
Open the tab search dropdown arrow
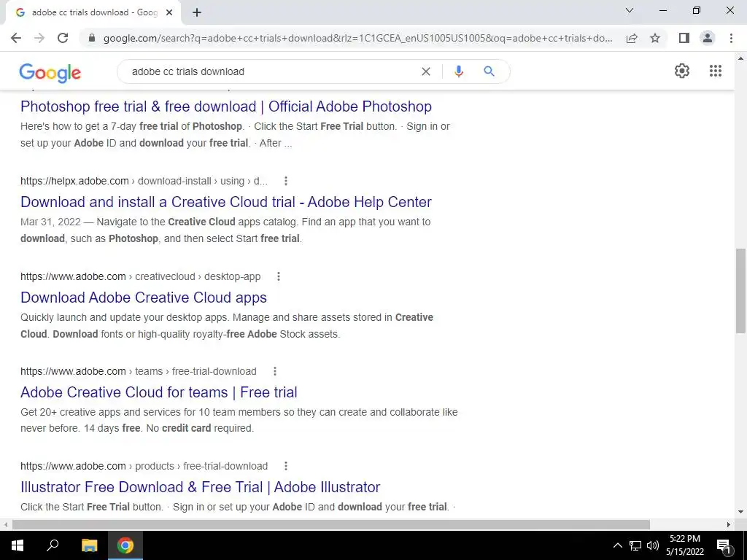click(630, 10)
